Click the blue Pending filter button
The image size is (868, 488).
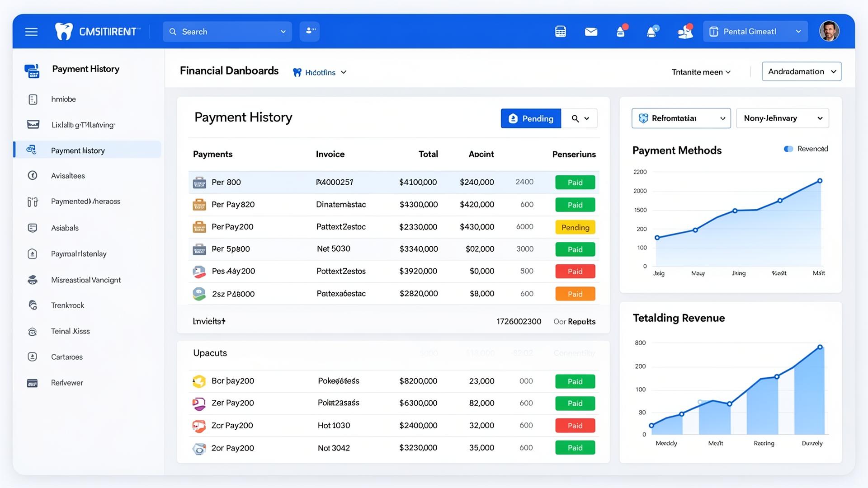point(531,118)
